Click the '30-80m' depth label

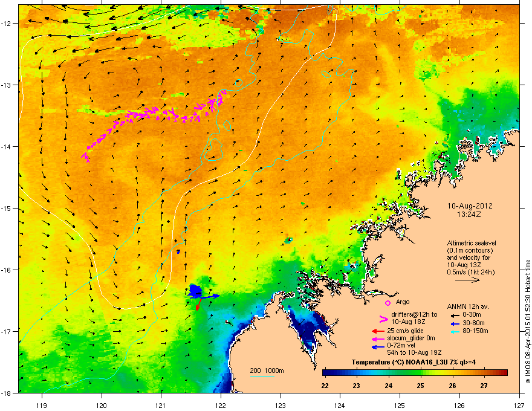tap(473, 323)
